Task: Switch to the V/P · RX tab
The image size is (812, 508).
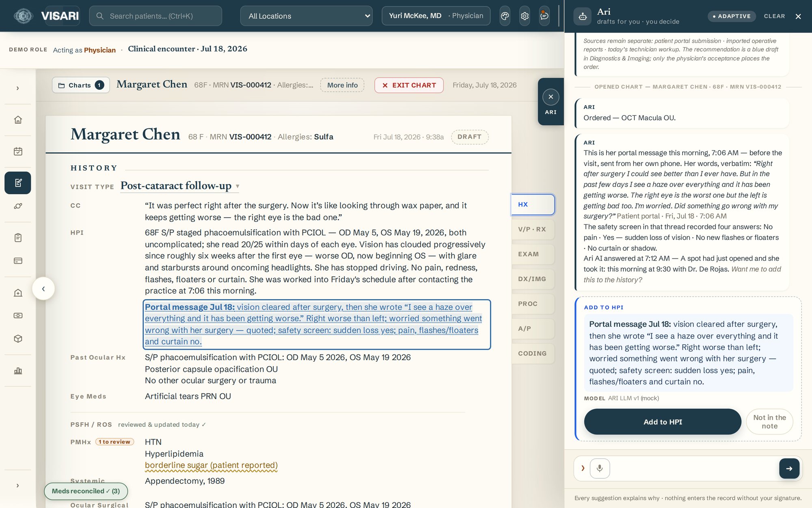Action: click(533, 229)
